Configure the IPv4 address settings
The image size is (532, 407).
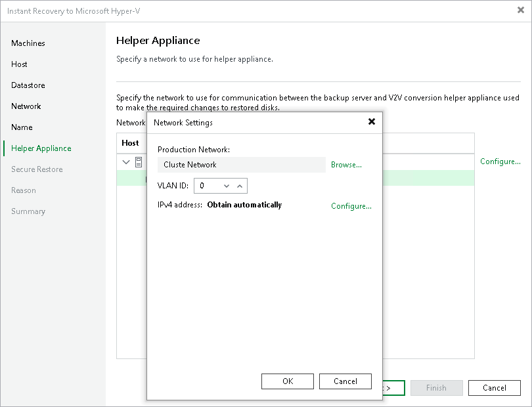tap(351, 206)
